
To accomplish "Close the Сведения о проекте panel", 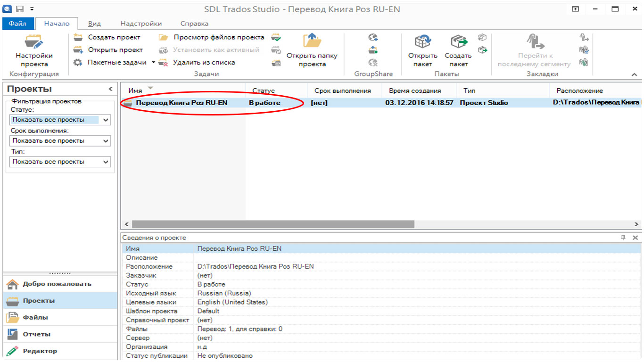I will point(635,238).
